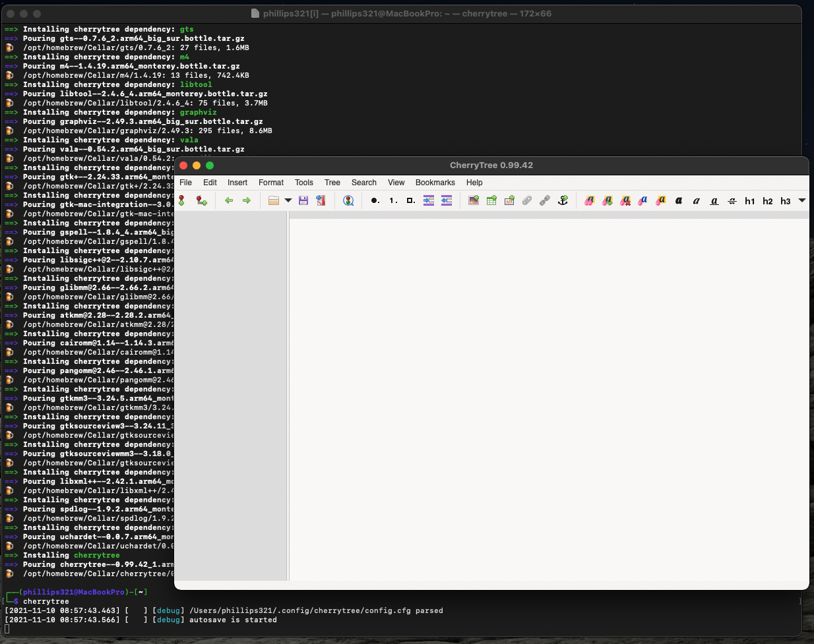Click Terminal window title bar text
This screenshot has width=814, height=644.
tap(407, 13)
